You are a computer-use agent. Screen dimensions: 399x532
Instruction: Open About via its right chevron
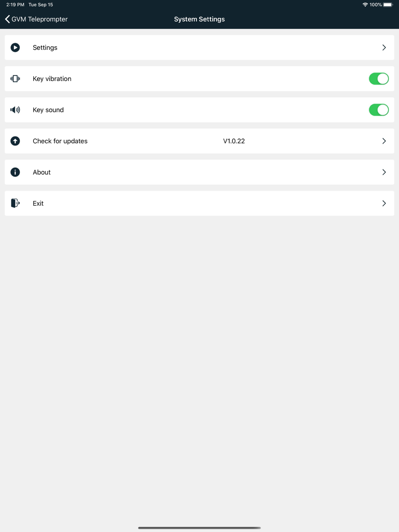coord(384,172)
